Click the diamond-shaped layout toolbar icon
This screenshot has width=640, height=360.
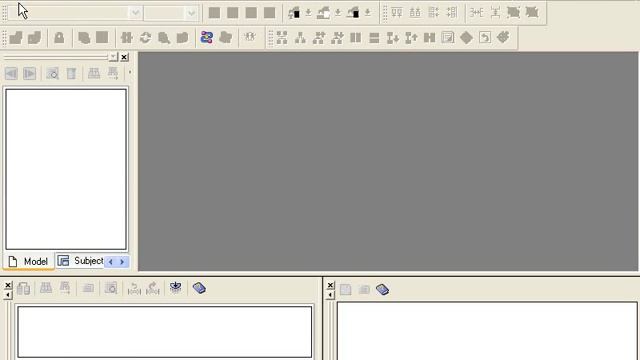pyautogui.click(x=466, y=38)
